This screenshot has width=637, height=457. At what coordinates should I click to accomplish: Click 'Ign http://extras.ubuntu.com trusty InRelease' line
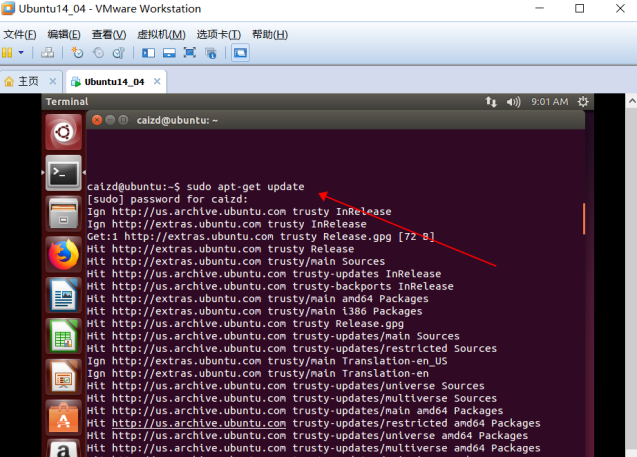227,224
